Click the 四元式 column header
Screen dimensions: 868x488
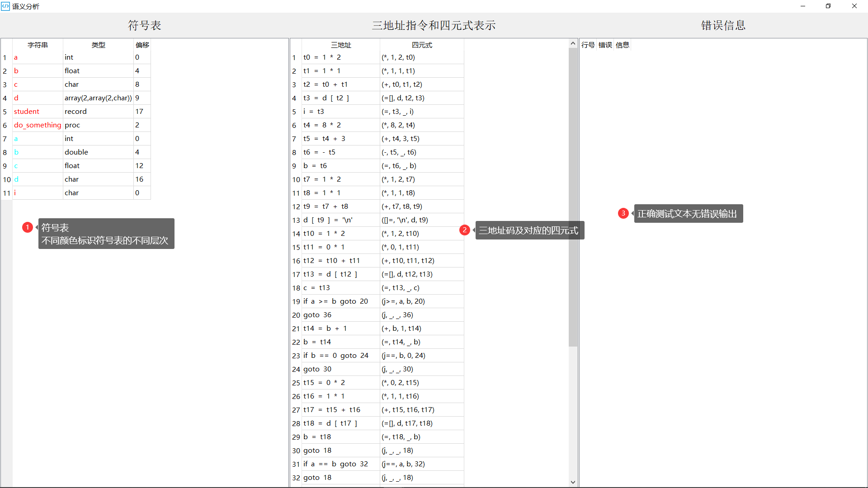(422, 45)
